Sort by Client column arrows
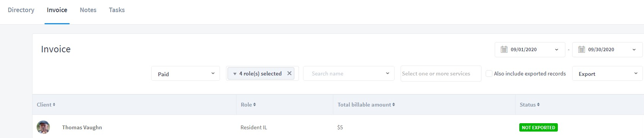The width and height of the screenshot is (644, 138). tap(54, 105)
